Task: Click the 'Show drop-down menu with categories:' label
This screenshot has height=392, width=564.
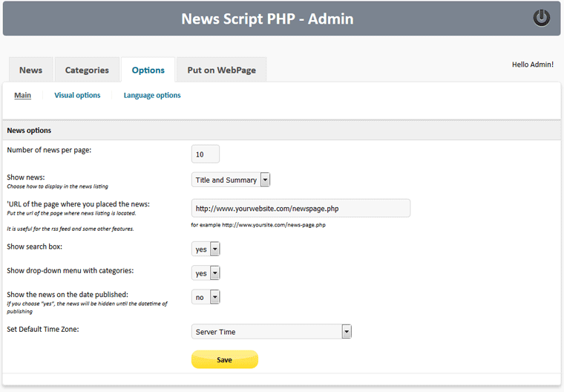Action: [x=70, y=270]
